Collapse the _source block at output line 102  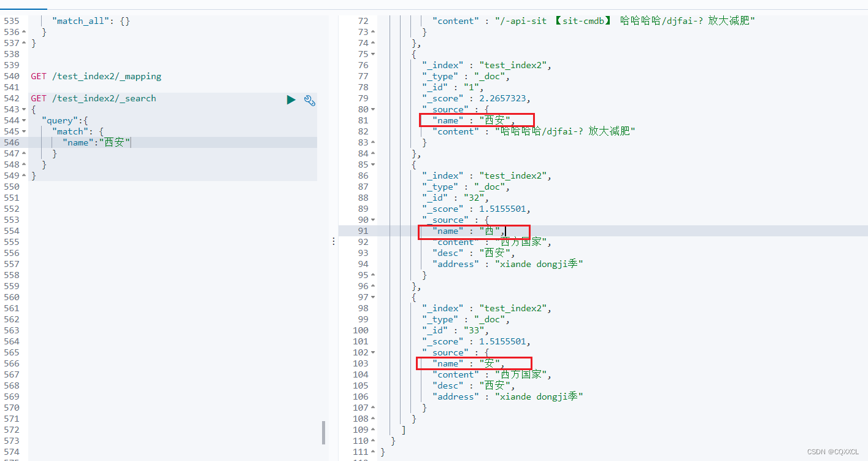pos(373,352)
